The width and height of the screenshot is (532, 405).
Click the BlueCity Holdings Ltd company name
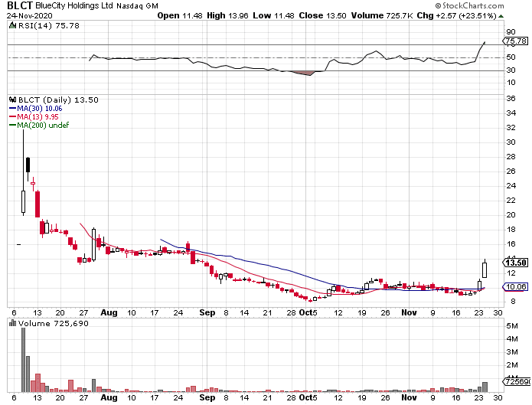pyautogui.click(x=74, y=6)
